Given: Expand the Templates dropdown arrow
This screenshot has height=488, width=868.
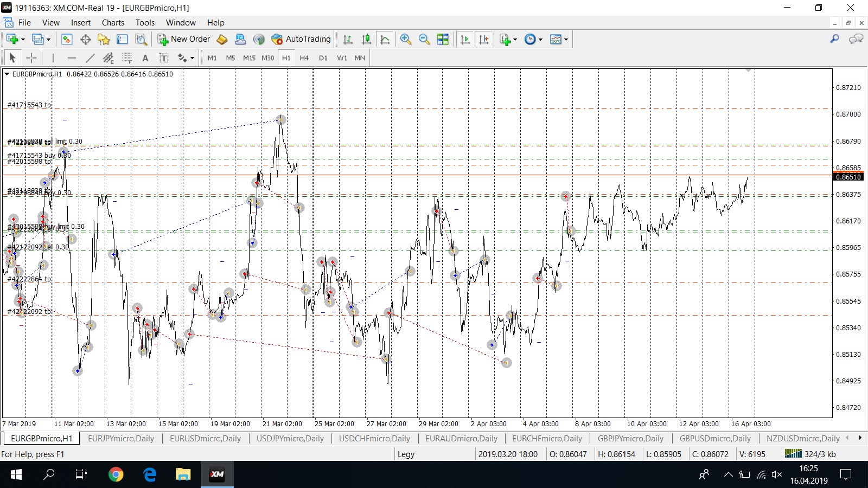Looking at the screenshot, I should (566, 40).
